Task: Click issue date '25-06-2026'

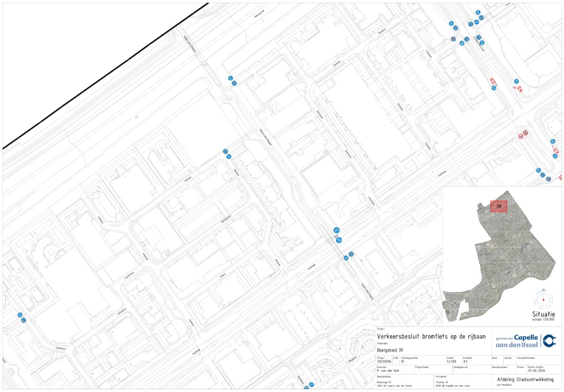Action: click(x=536, y=371)
